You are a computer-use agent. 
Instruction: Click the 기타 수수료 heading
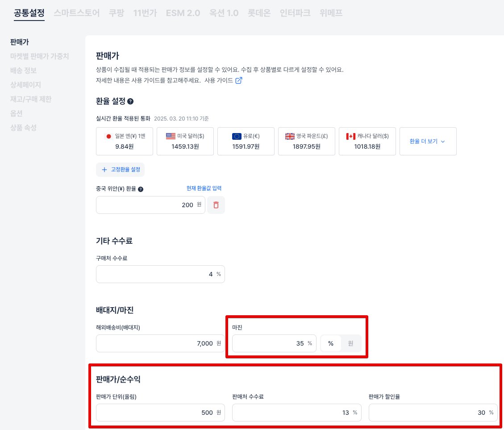[x=114, y=241]
